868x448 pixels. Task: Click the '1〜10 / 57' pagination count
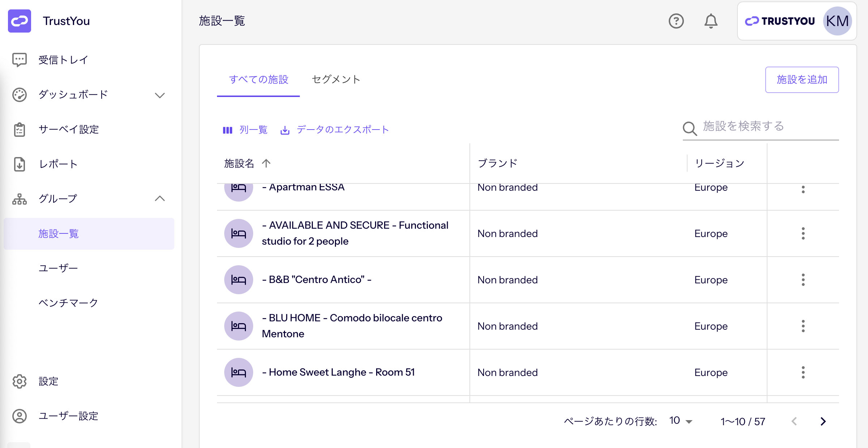click(743, 422)
